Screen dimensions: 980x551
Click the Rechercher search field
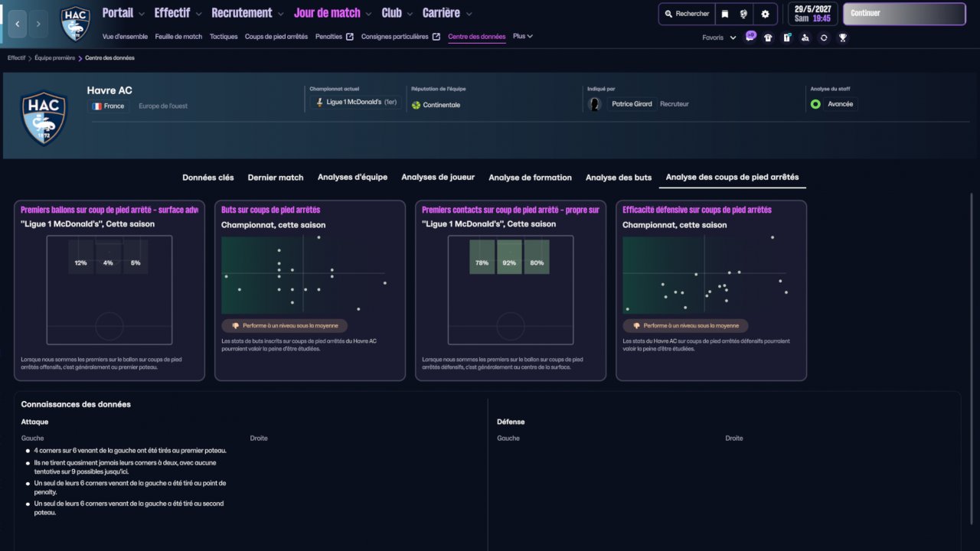(687, 14)
